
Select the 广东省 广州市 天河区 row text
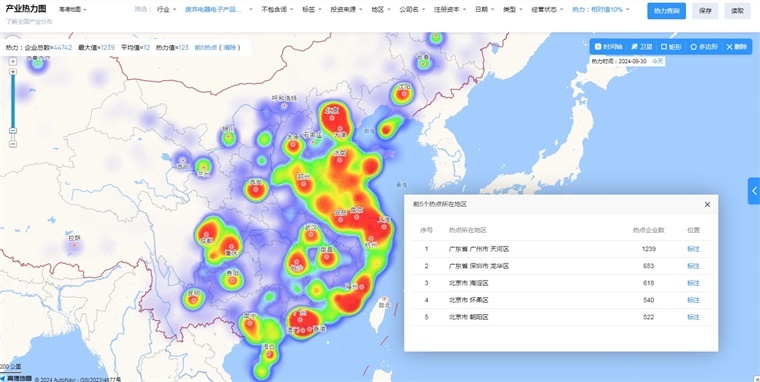click(479, 249)
